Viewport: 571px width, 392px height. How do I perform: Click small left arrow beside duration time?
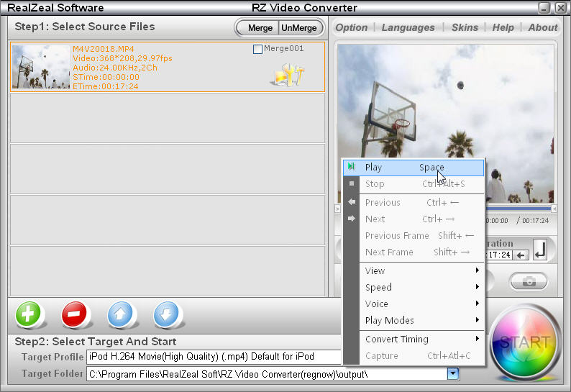coord(520,255)
